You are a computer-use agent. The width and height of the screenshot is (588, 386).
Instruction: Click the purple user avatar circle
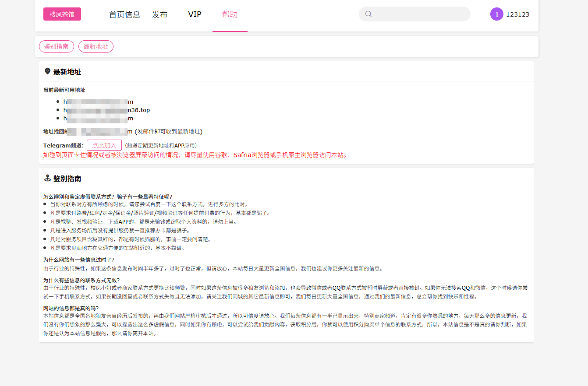click(496, 14)
